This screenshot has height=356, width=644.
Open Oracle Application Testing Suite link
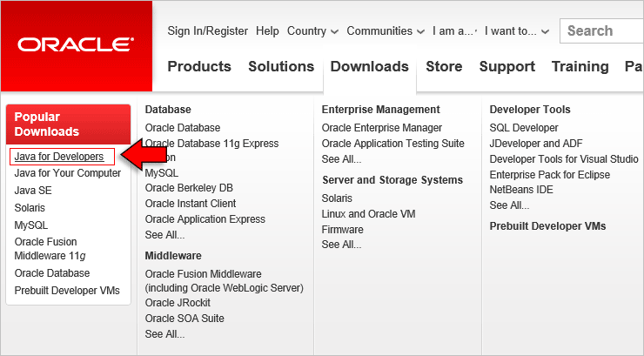coord(392,144)
